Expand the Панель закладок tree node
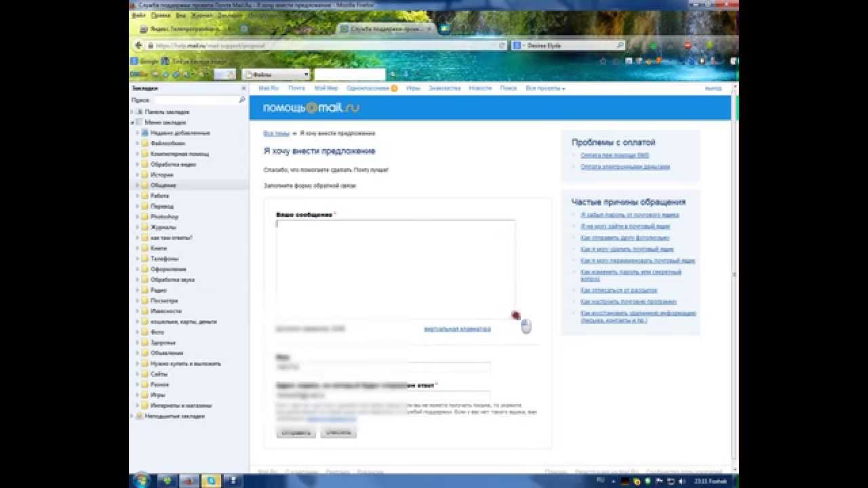Image resolution: width=868 pixels, height=488 pixels. pyautogui.click(x=132, y=112)
